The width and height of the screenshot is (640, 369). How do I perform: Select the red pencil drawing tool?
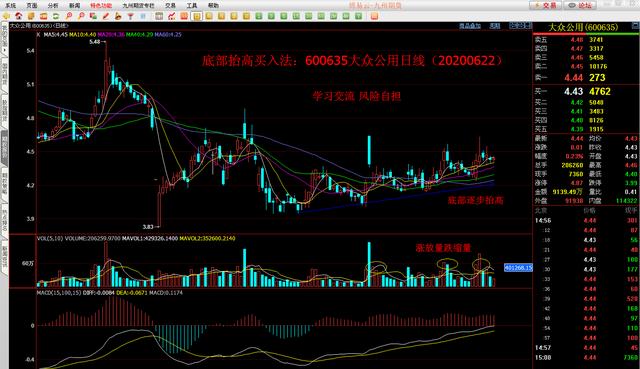pyautogui.click(x=106, y=16)
